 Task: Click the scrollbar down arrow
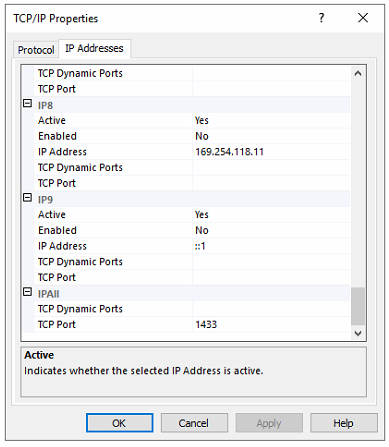coord(358,333)
